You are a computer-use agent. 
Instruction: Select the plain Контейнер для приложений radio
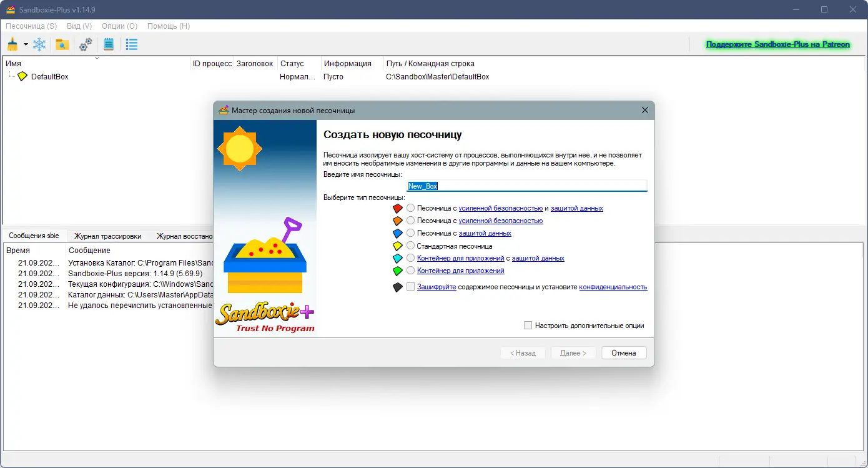410,270
